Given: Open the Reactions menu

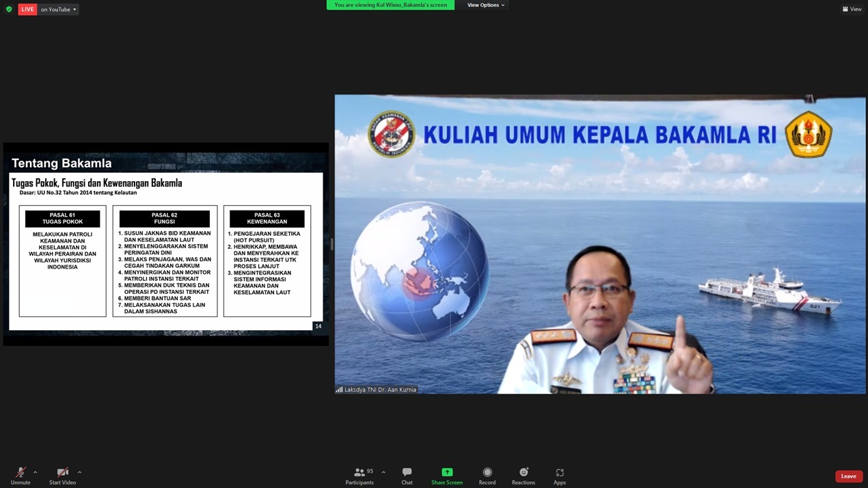Looking at the screenshot, I should pyautogui.click(x=524, y=472).
